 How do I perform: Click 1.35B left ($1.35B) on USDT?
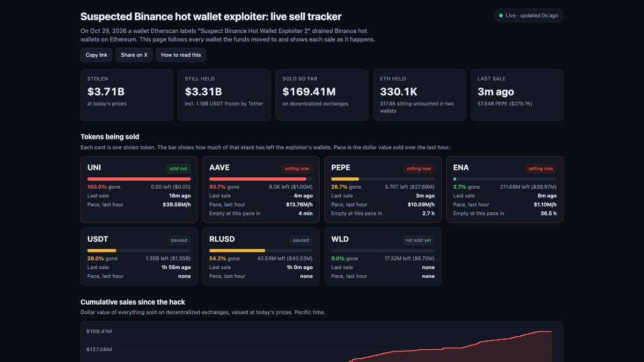pos(168,258)
